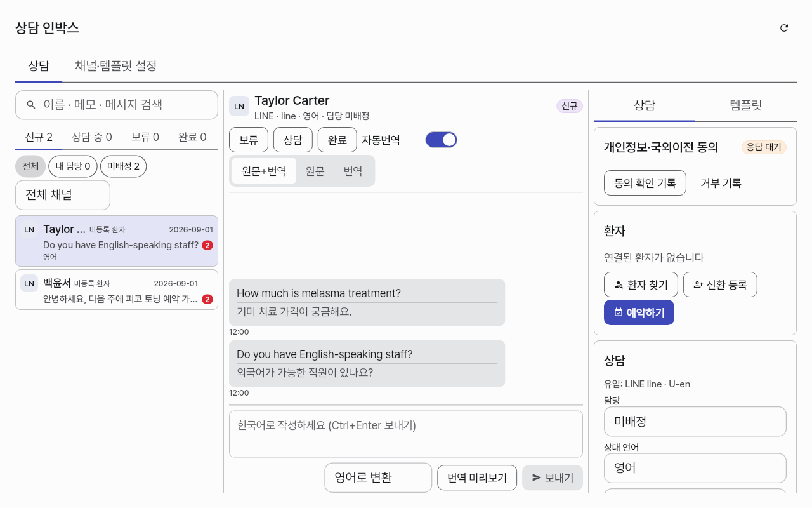The width and height of the screenshot is (812, 508).
Task: Click unread badge on Taylor conversation
Action: click(x=207, y=245)
